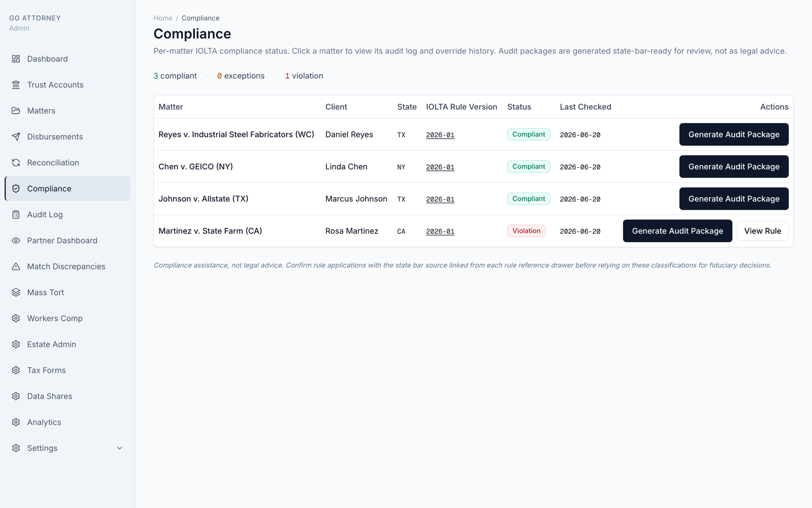Open the Mass Tort section
812x508 pixels.
67,292
